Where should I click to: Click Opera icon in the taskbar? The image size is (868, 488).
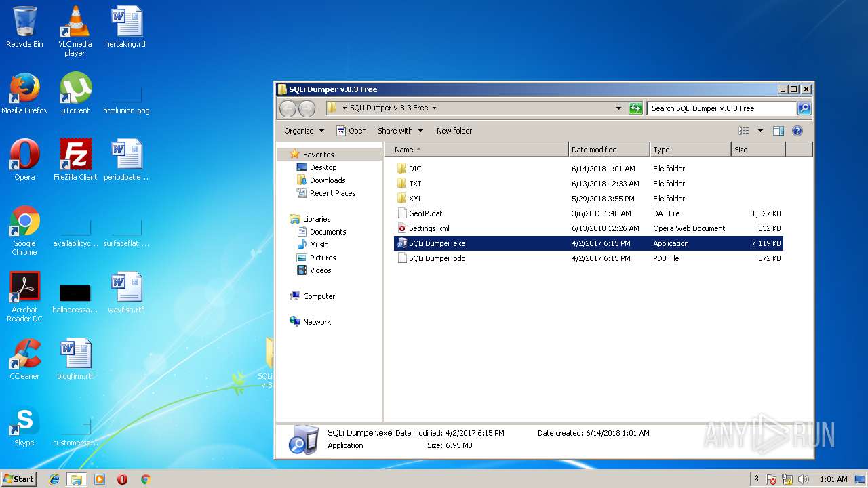123,479
